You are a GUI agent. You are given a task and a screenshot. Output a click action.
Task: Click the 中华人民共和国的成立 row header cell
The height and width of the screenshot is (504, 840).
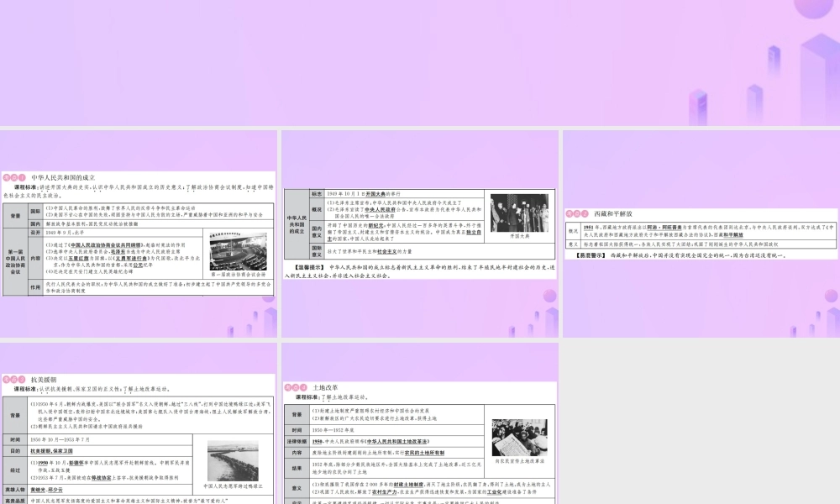pyautogui.click(x=297, y=224)
